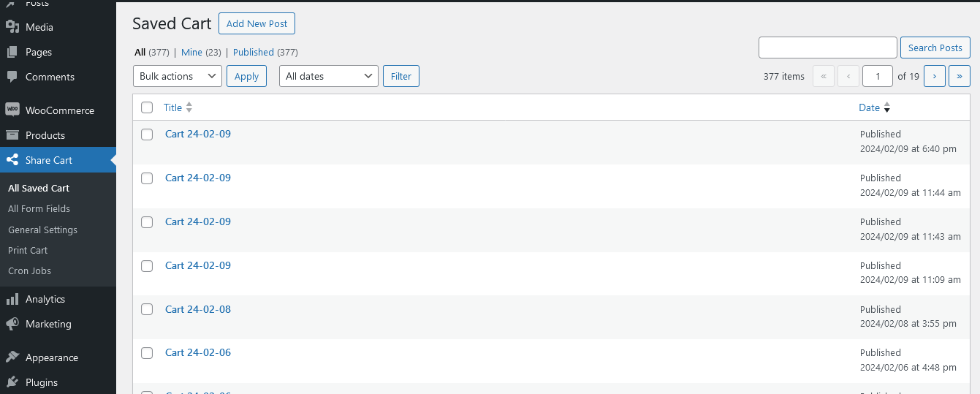Go to next page arrow button
Image resolution: width=980 pixels, height=394 pixels.
(x=935, y=76)
